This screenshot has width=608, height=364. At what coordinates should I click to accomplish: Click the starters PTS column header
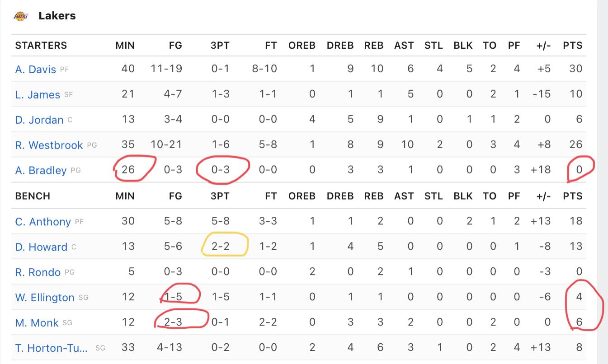pos(573,45)
